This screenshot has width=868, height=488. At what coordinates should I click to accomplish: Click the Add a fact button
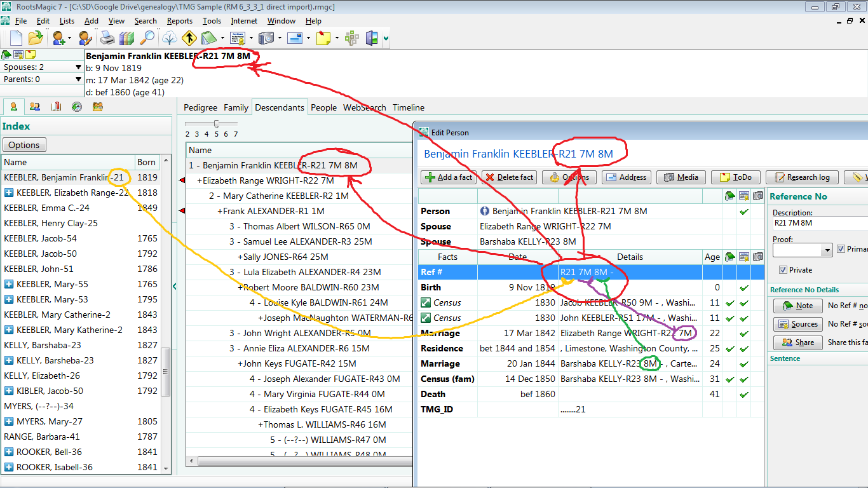click(x=449, y=177)
